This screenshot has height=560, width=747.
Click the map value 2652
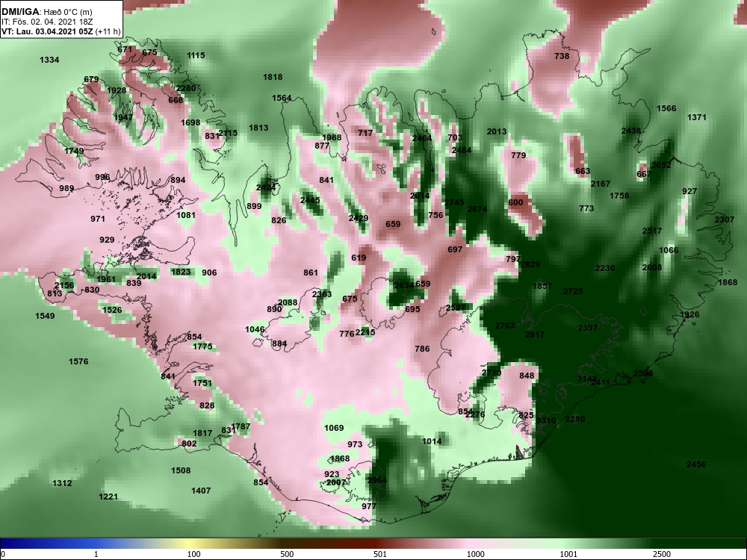click(661, 165)
